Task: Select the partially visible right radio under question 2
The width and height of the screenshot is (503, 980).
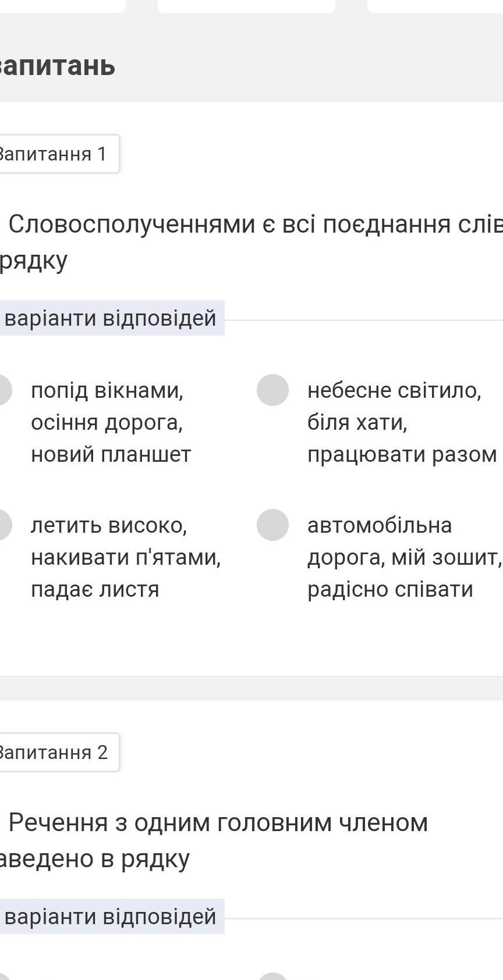Action: (x=272, y=976)
